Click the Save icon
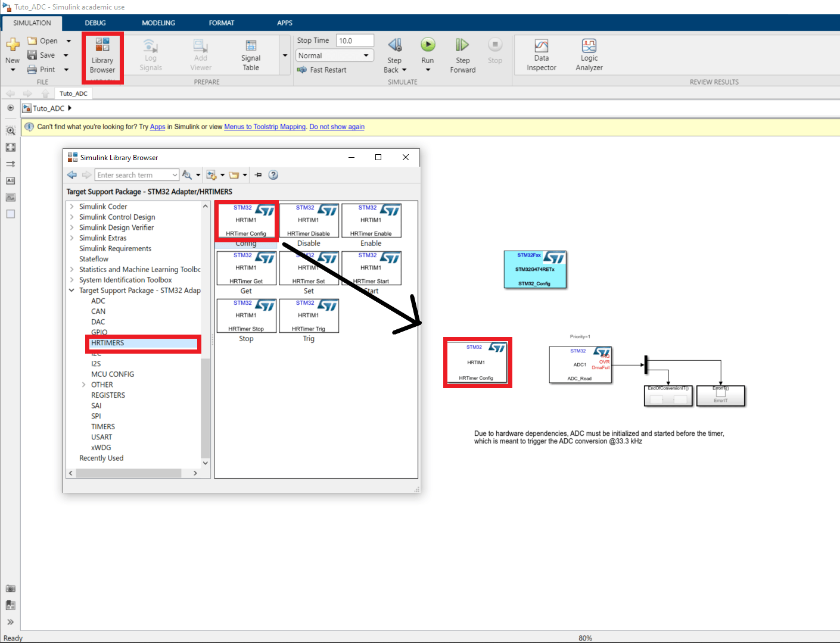Image resolution: width=840 pixels, height=643 pixels. (32, 55)
